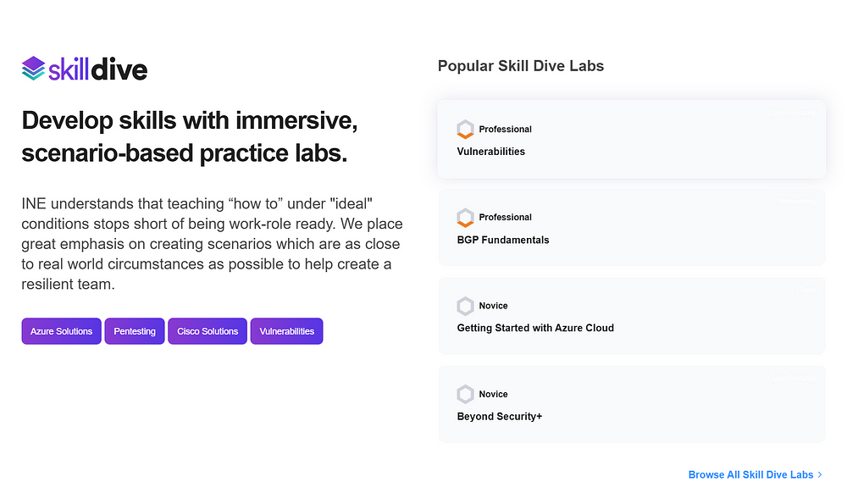This screenshot has width=847, height=504.
Task: Click the Skill Dive stacked-layers logo icon
Action: tap(33, 69)
